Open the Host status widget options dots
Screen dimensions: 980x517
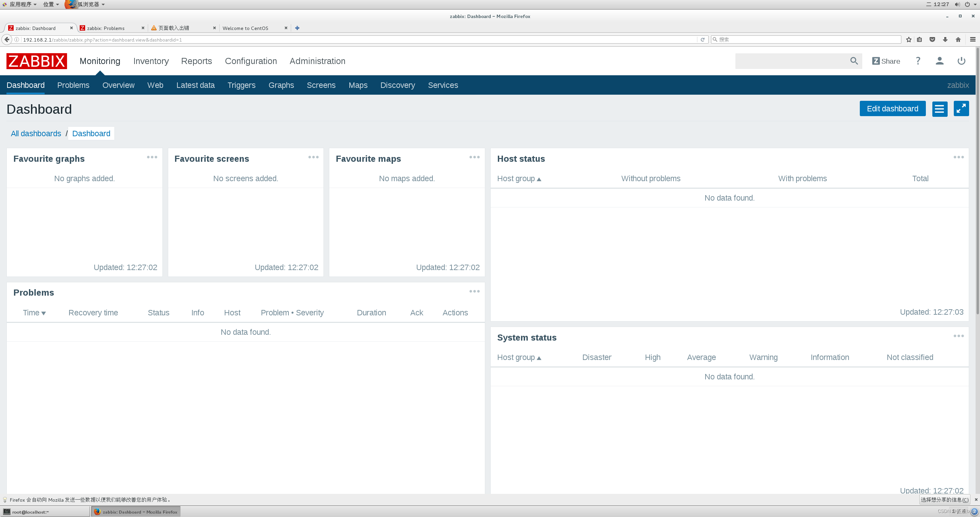point(958,157)
